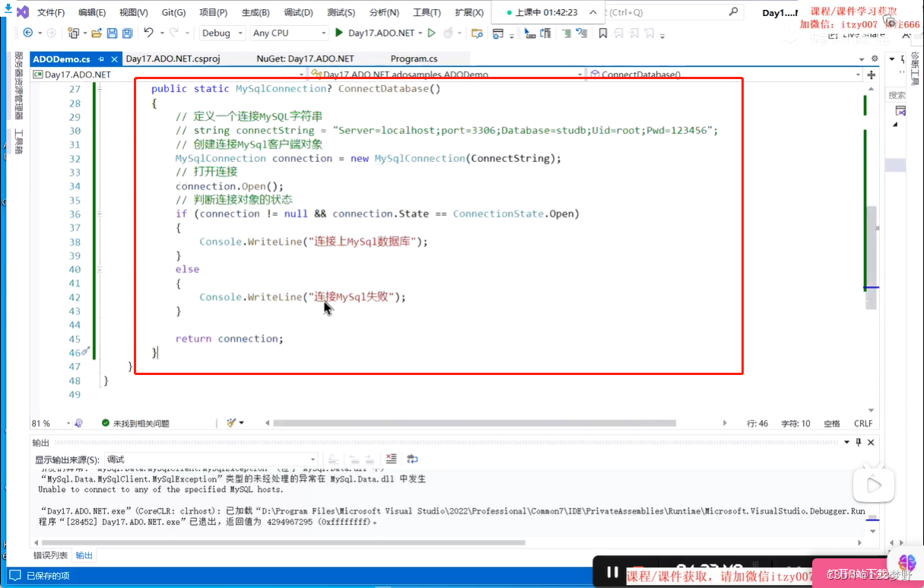Open the 视图(V) menu
Viewport: 924px width, 588px height.
tap(133, 12)
